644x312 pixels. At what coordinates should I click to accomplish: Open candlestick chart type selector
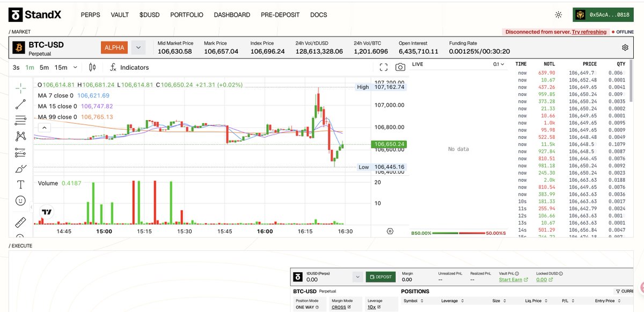point(92,68)
